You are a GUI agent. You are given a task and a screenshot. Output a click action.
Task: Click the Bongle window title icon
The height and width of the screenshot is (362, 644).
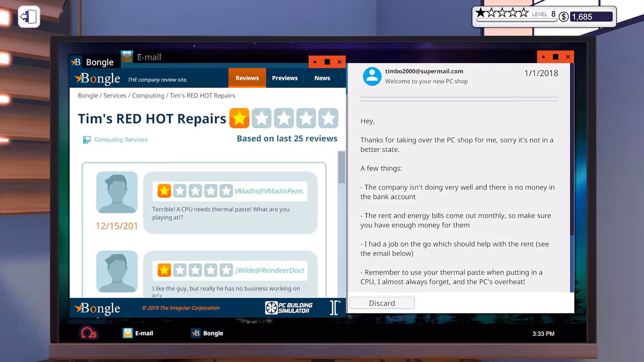click(75, 62)
